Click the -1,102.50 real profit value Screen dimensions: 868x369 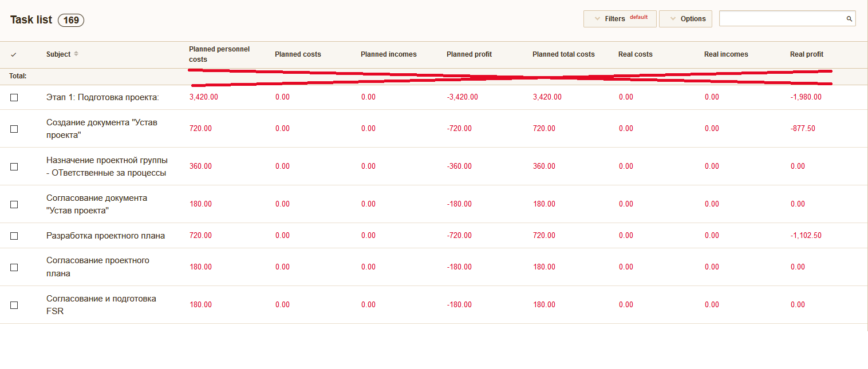(806, 236)
